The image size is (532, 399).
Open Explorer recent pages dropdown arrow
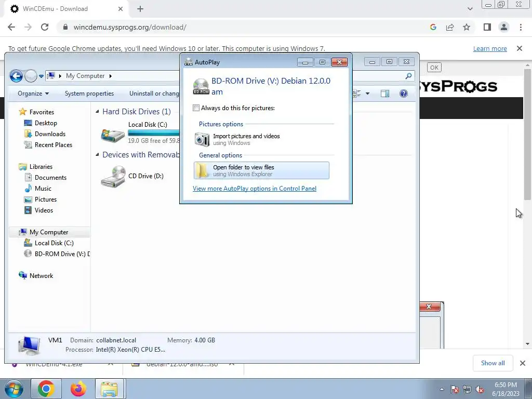click(41, 76)
